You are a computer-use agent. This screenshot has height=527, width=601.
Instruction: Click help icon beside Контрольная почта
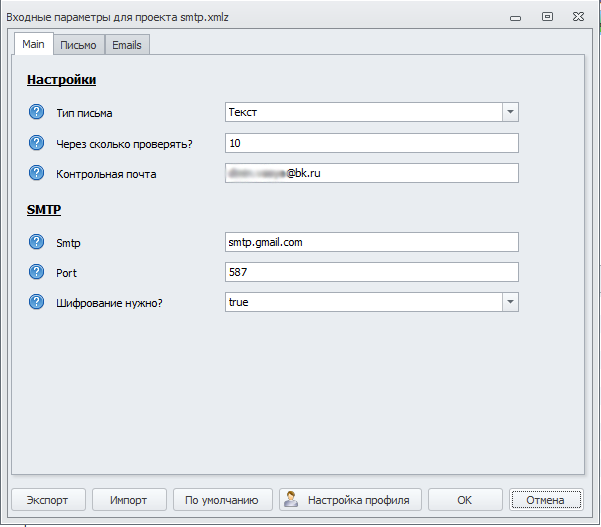pos(37,174)
